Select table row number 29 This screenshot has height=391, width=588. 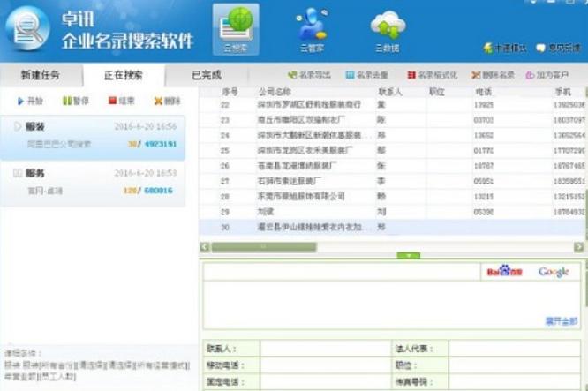(392, 212)
